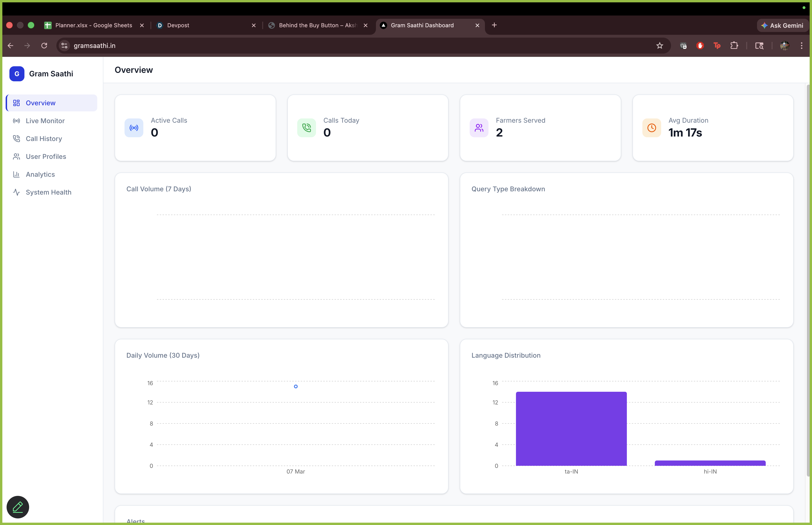The image size is (812, 525).
Task: Click the Gram Saathi G logo
Action: [x=17, y=74]
